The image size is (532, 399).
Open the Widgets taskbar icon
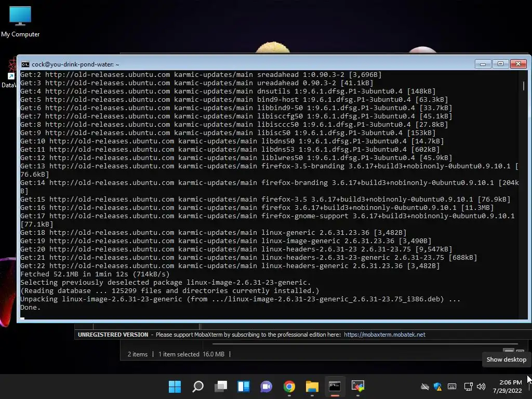[x=244, y=387]
